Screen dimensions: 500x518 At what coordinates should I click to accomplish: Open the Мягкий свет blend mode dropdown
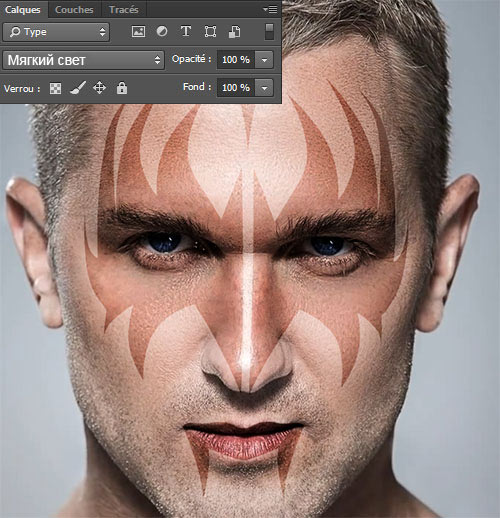(x=83, y=60)
